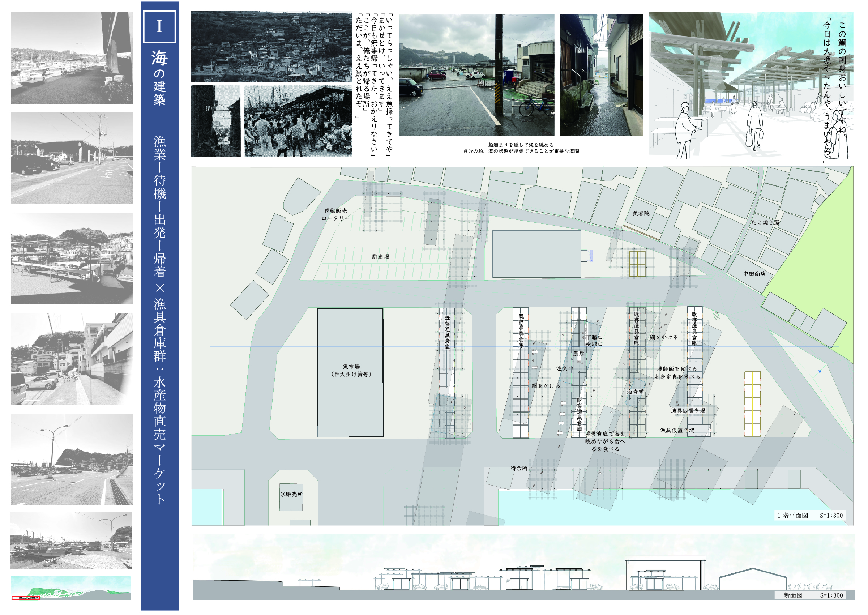Image resolution: width=868 pixels, height=615 pixels.
Task: Click the 駐車場 label on the plan
Action: click(x=380, y=257)
